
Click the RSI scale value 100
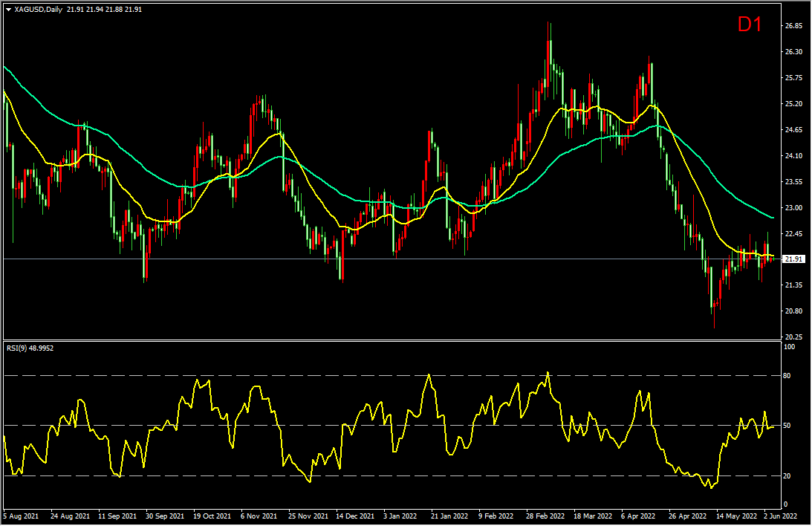point(790,347)
